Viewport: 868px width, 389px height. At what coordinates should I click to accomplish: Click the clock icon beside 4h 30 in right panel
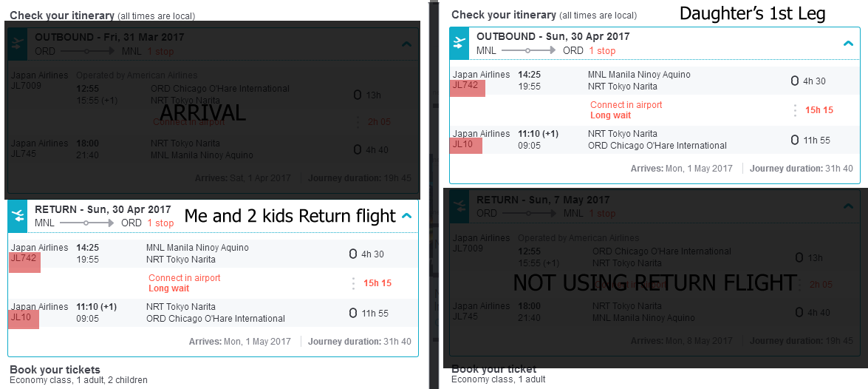(x=795, y=81)
